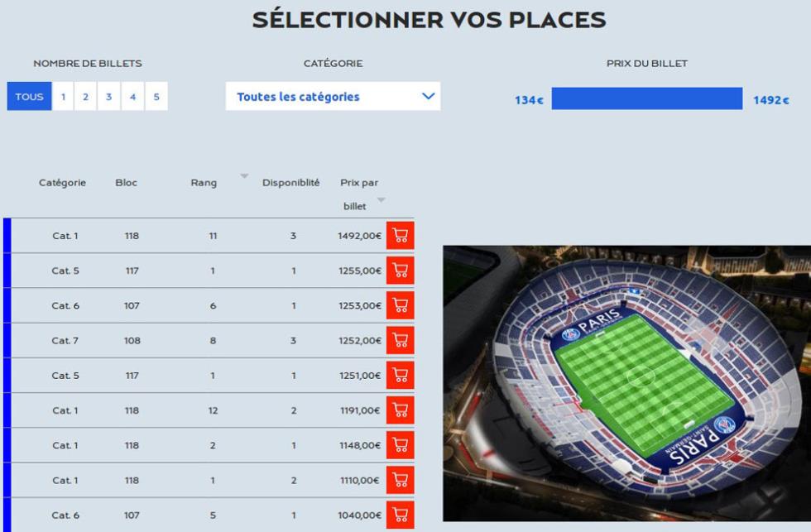The width and height of the screenshot is (811, 532).
Task: Sort by Prix par billet arrow
Action: pos(382,200)
